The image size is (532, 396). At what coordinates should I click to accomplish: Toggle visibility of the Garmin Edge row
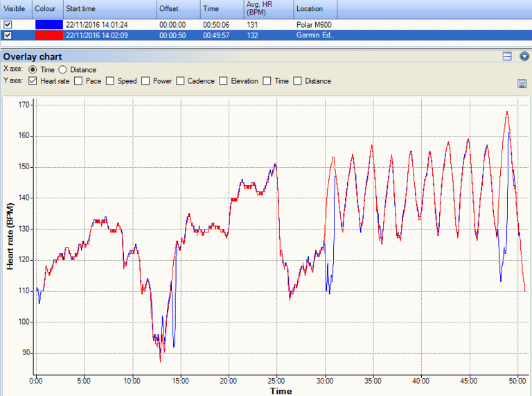point(8,35)
